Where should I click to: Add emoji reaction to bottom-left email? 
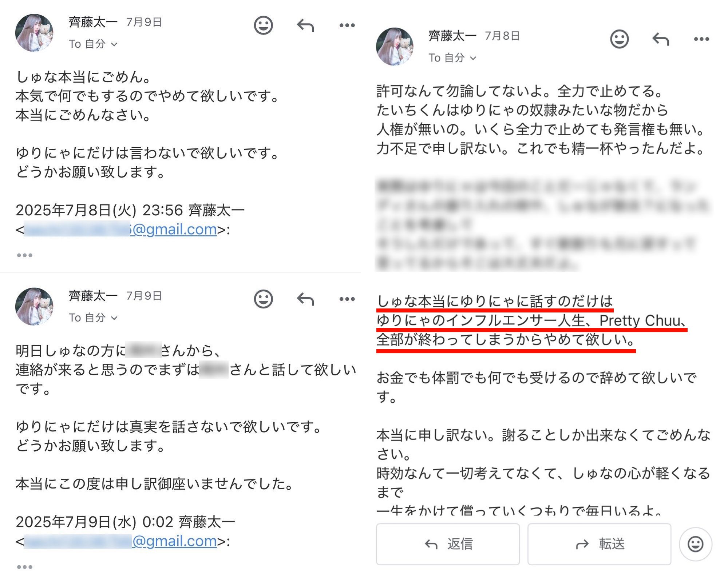263,299
